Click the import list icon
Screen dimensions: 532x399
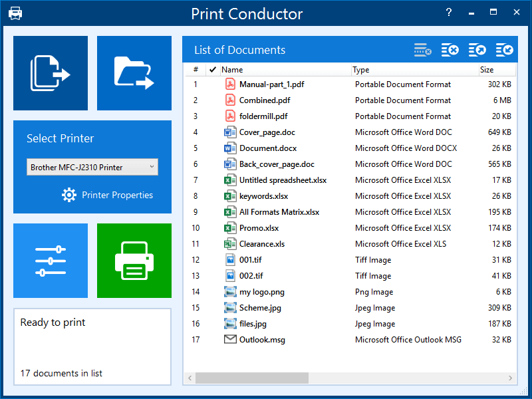[504, 50]
